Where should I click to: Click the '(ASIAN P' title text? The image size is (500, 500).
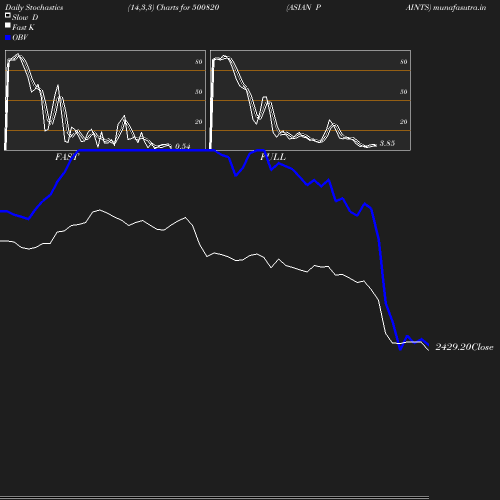pos(304,8)
